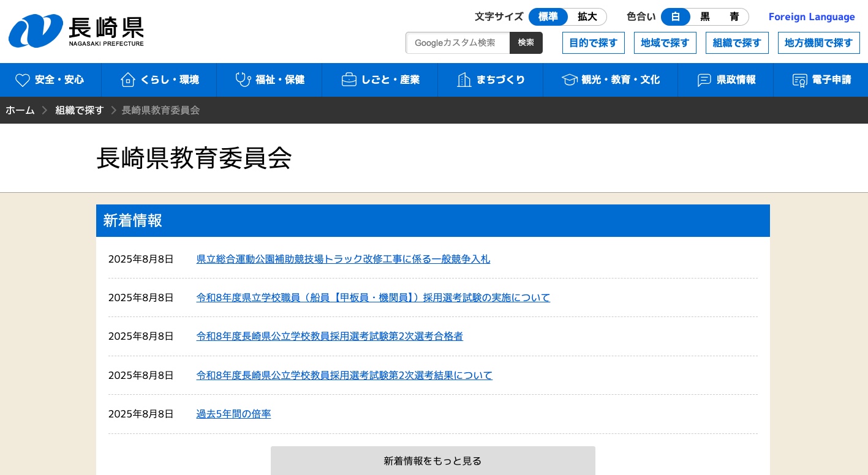
Task: Click 新着情報をもっと見る button
Action: [433, 461]
